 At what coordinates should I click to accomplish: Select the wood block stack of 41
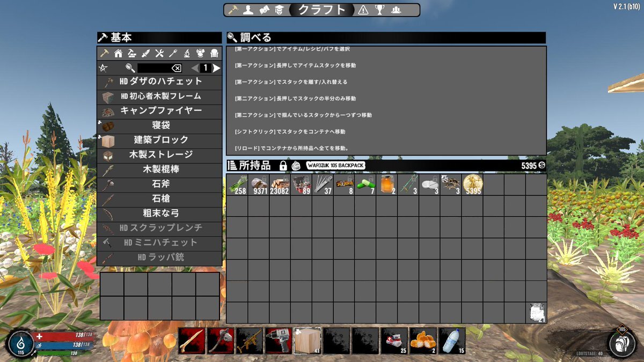(x=308, y=341)
